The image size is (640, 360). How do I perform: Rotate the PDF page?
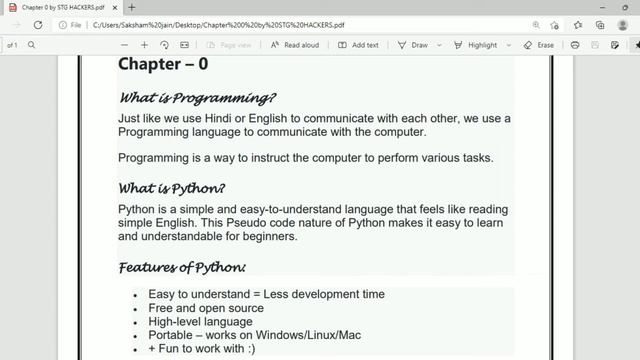point(164,45)
